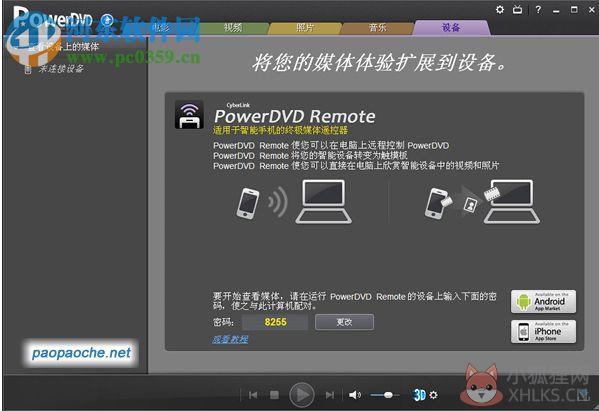This screenshot has width=599, height=411.
Task: Open the settings gear in title bar
Action: tap(500, 10)
